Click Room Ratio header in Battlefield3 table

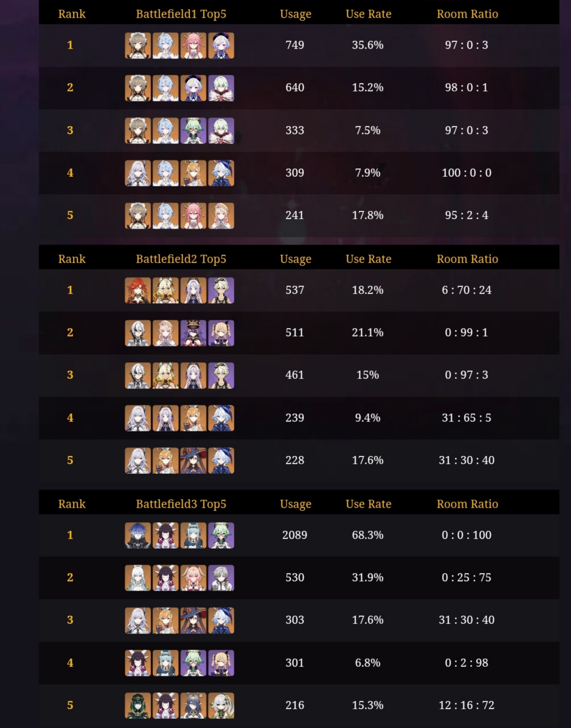pos(467,504)
